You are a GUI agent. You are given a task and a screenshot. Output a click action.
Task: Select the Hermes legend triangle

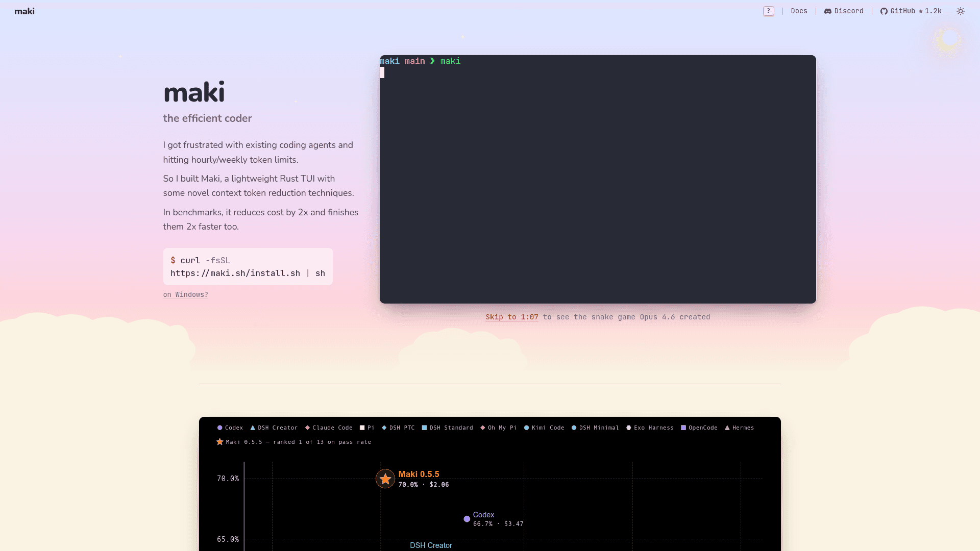(727, 428)
